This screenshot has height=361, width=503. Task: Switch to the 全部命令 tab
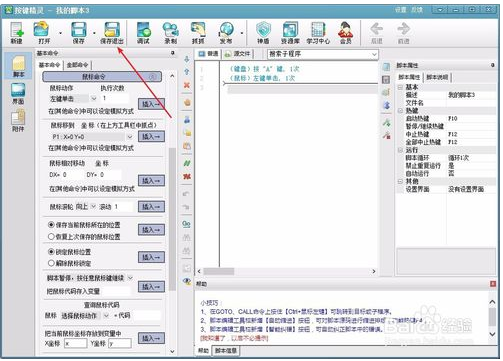tap(77, 65)
